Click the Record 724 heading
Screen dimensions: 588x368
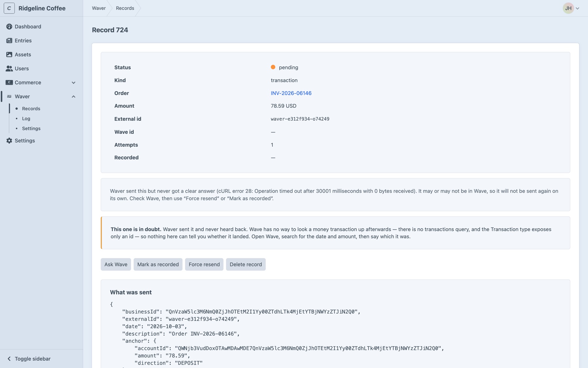click(110, 30)
